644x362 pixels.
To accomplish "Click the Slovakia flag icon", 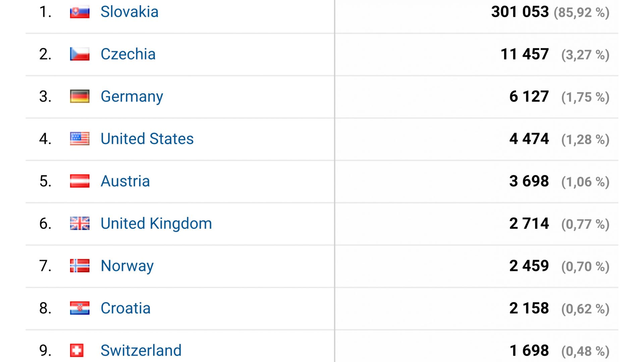I will tap(79, 12).
